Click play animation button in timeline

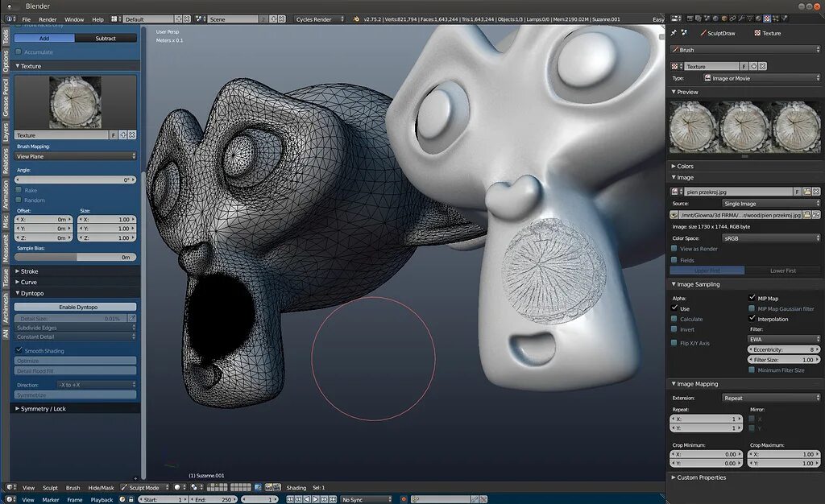[x=316, y=499]
